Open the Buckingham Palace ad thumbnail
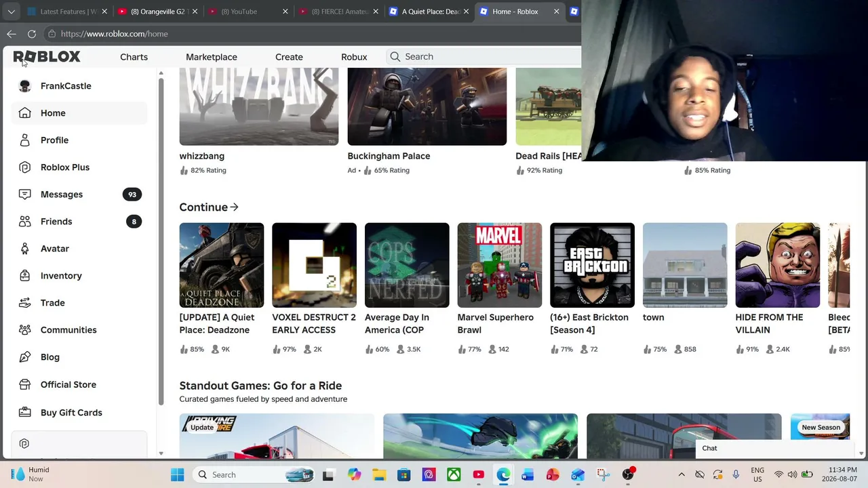Viewport: 868px width, 488px height. [427, 106]
